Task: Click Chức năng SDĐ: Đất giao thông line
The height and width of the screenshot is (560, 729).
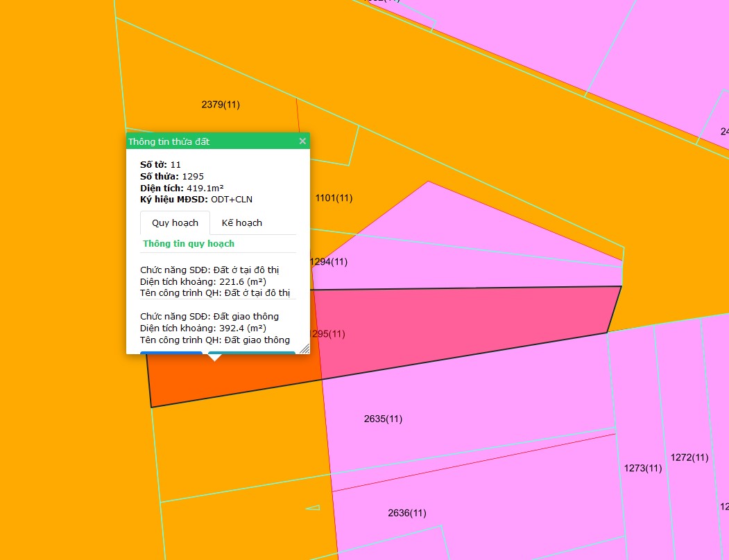Action: (x=209, y=317)
